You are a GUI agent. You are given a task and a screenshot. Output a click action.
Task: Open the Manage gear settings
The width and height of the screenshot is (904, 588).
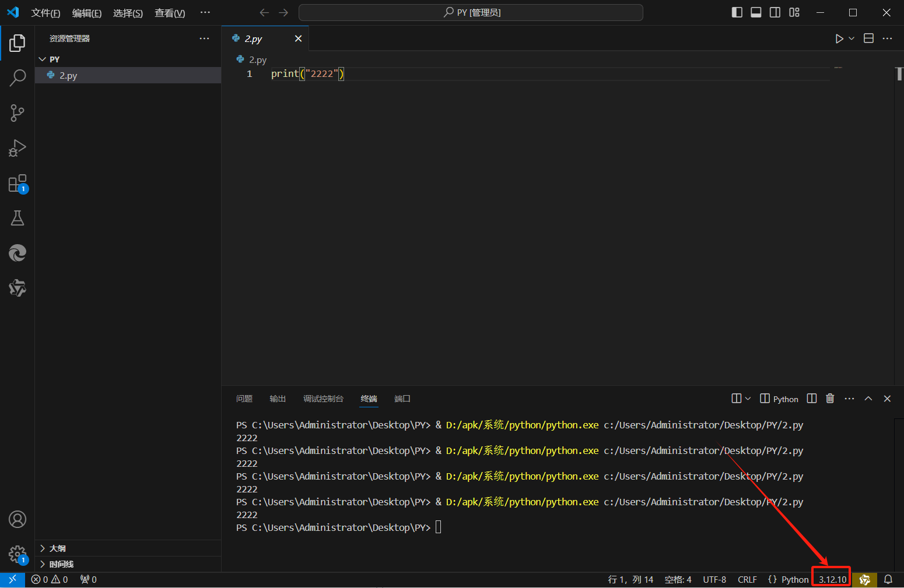coord(17,554)
